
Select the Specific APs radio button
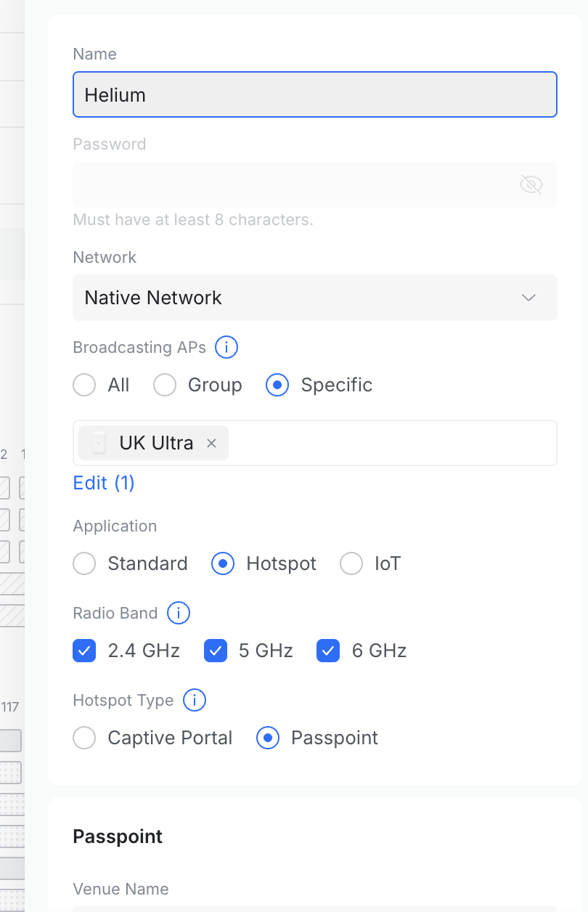click(x=278, y=385)
